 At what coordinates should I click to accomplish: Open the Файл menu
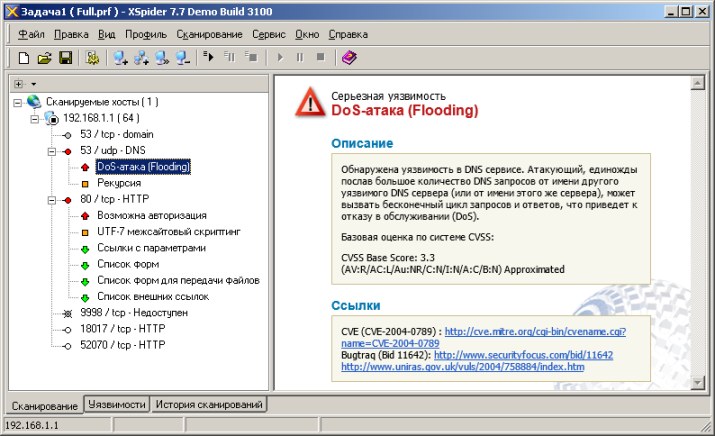[31, 34]
